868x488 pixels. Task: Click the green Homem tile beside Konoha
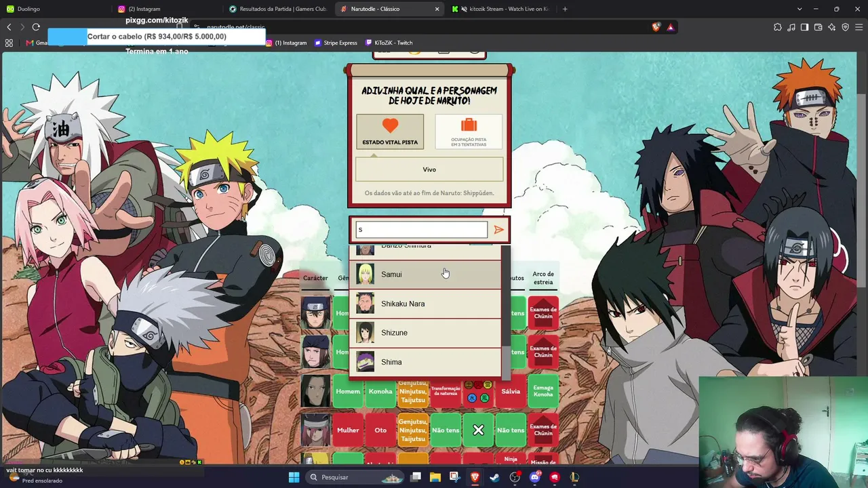[x=348, y=391]
